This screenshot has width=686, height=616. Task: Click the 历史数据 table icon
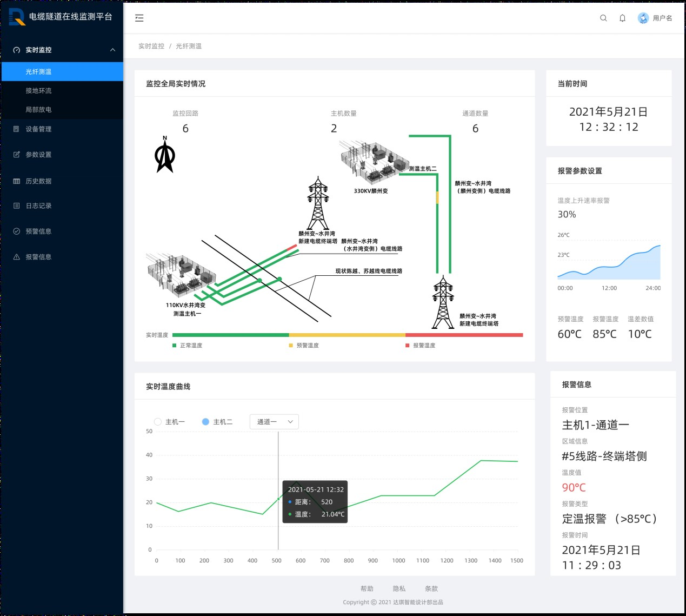[x=16, y=181]
